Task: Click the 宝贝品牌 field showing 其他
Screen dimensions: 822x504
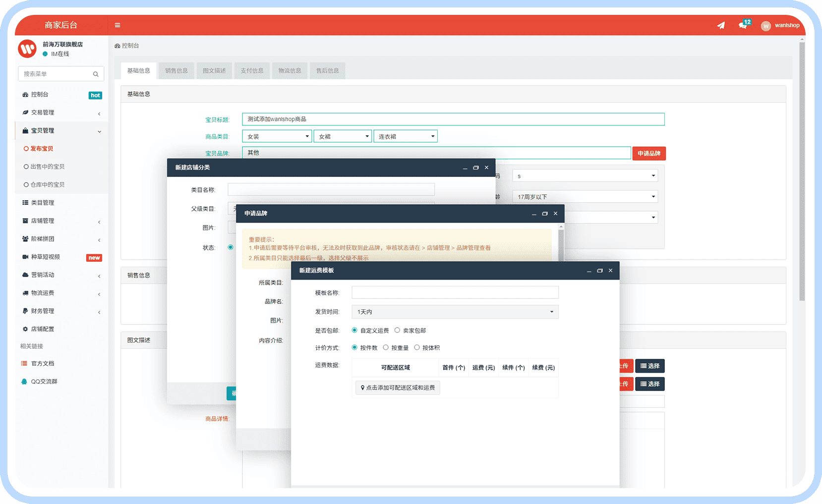Action: pos(436,153)
